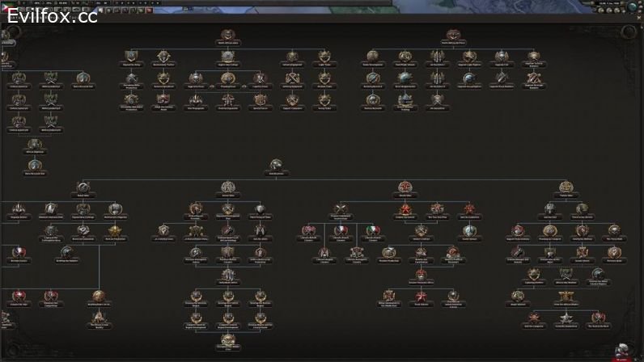Open the head focus of the leftmost lower branch
This screenshot has width=644, height=362.
pos(83,187)
